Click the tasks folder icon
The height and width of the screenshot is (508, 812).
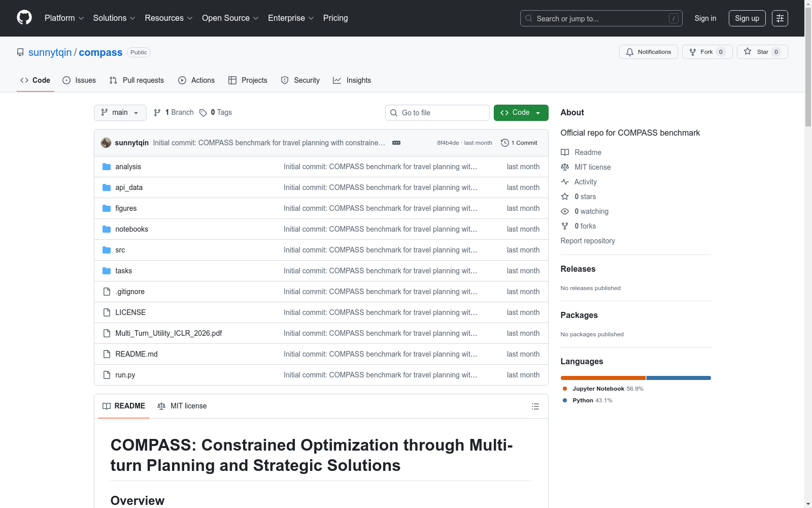107,271
